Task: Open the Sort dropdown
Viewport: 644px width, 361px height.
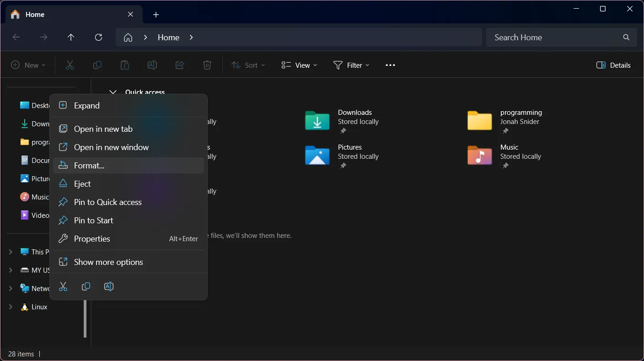Action: pyautogui.click(x=248, y=65)
